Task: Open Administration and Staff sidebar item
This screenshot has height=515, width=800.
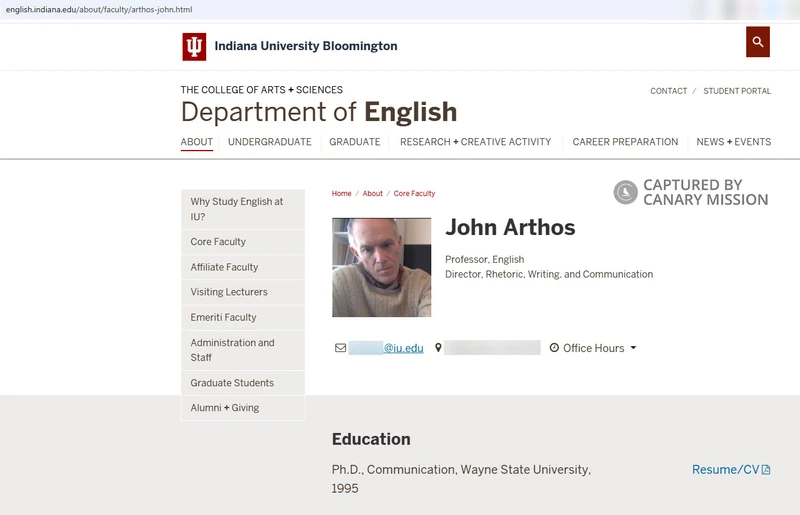Action: (243, 350)
